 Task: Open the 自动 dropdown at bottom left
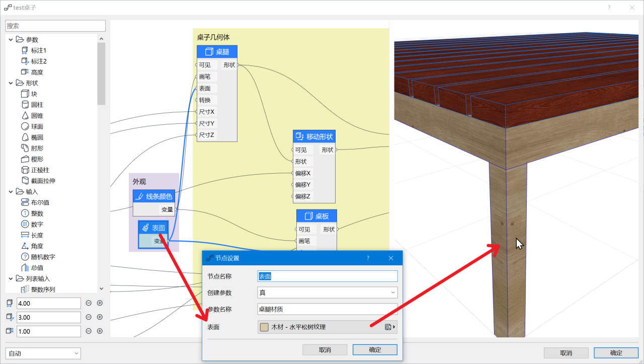(x=43, y=353)
